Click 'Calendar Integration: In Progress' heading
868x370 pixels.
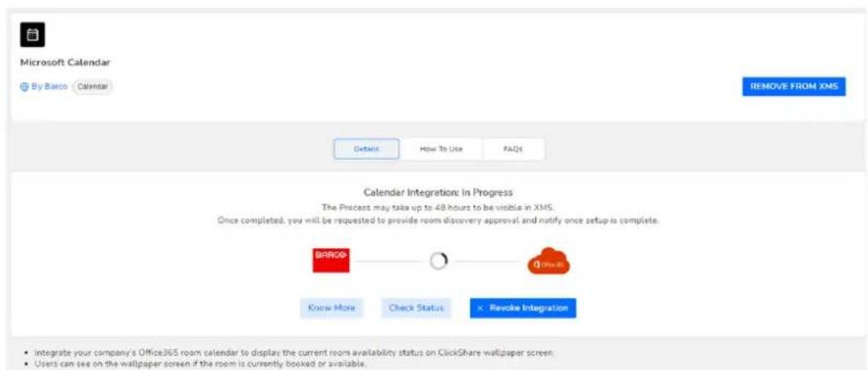click(x=438, y=193)
